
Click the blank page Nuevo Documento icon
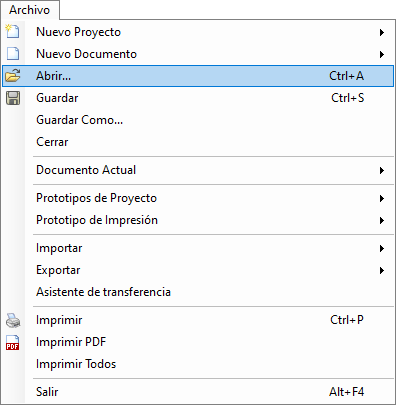coord(13,54)
